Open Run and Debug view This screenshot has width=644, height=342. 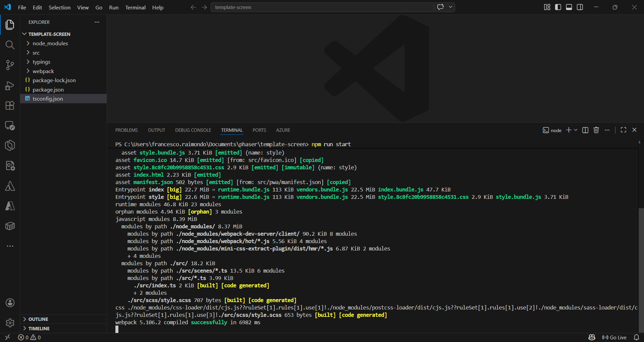tap(10, 85)
